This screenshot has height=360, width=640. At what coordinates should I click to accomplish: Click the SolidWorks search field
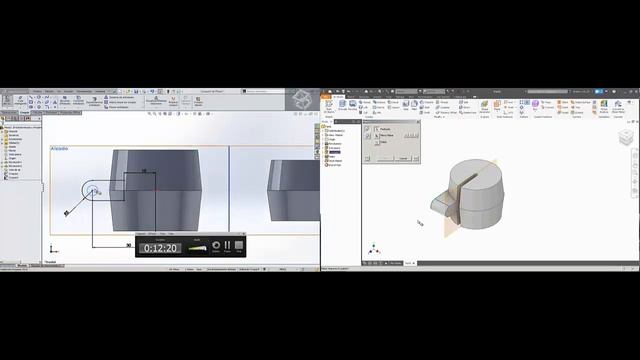(263, 91)
